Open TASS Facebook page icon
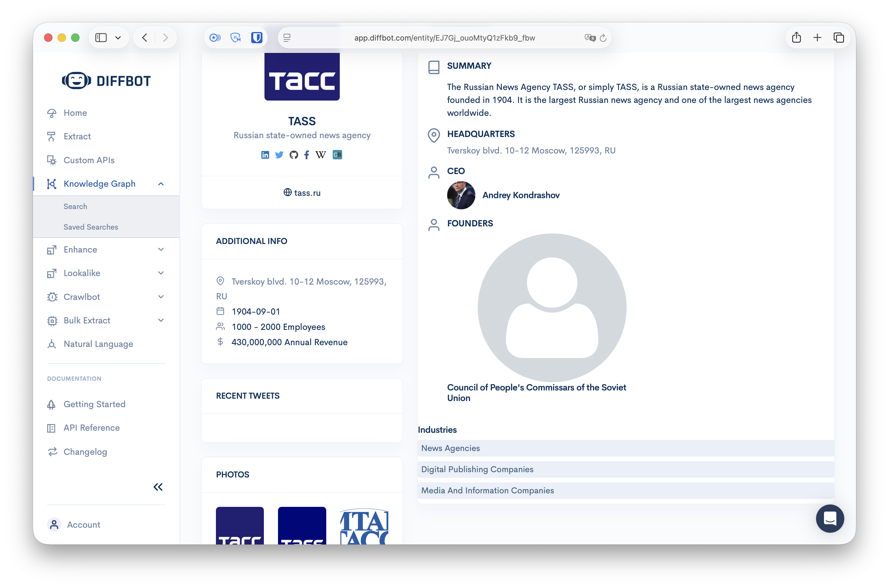Screen dimensions: 889x588 [x=307, y=155]
